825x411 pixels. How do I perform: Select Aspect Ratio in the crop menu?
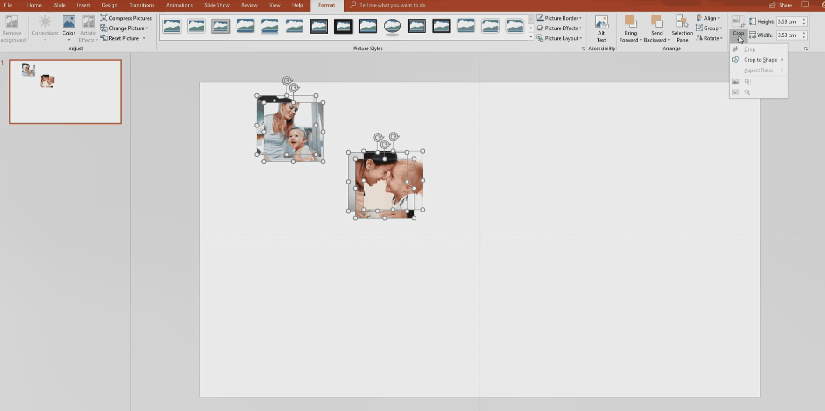click(x=759, y=71)
